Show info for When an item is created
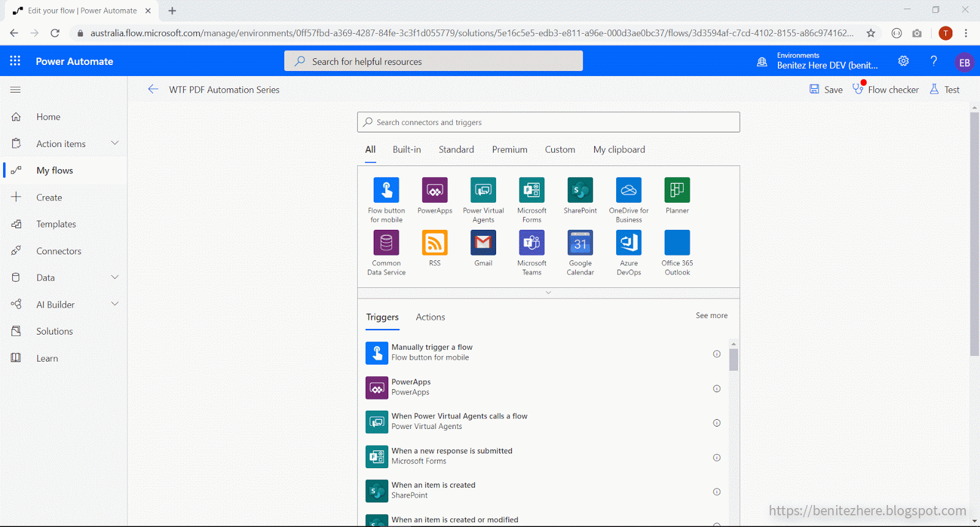 (x=717, y=492)
